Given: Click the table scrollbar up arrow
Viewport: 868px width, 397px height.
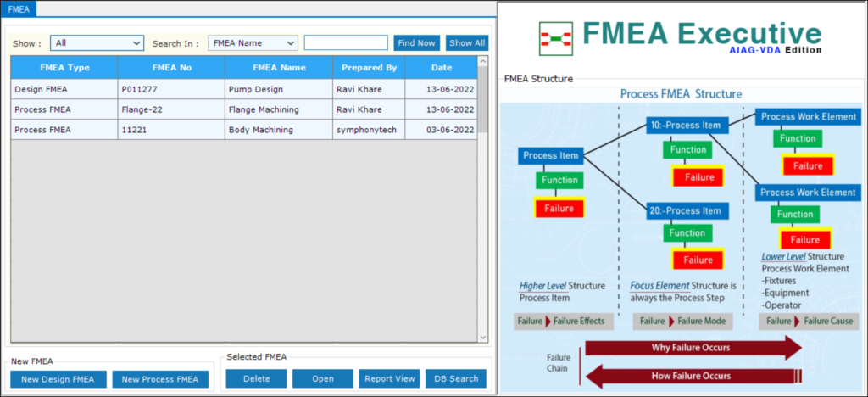Looking at the screenshot, I should click(x=482, y=61).
